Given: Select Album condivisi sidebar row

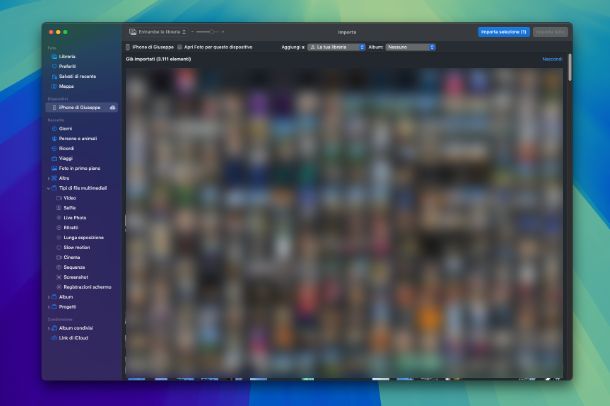Looking at the screenshot, I should tap(82, 328).
